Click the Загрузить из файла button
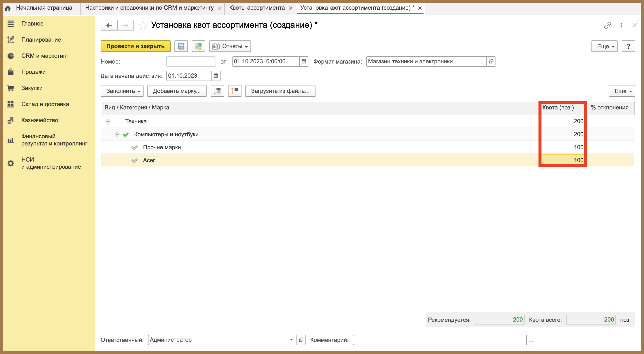 click(x=280, y=91)
